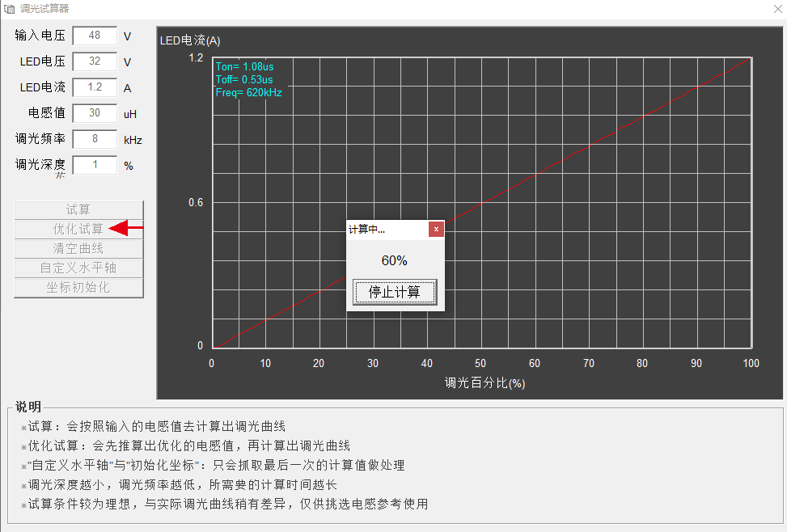This screenshot has height=532, width=787.
Task: Click the 自定义水平轴 button
Action: pyautogui.click(x=78, y=268)
